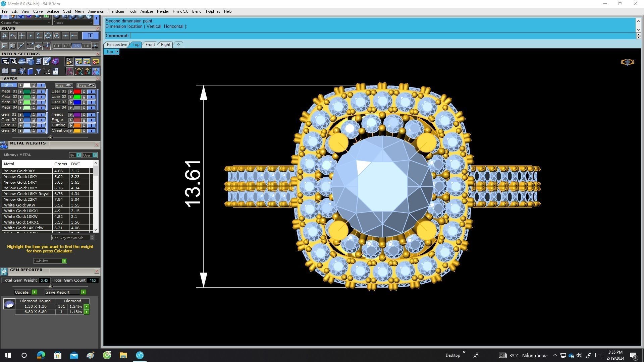Open the Plastic material dropdown
The image size is (644, 362).
(x=73, y=22)
